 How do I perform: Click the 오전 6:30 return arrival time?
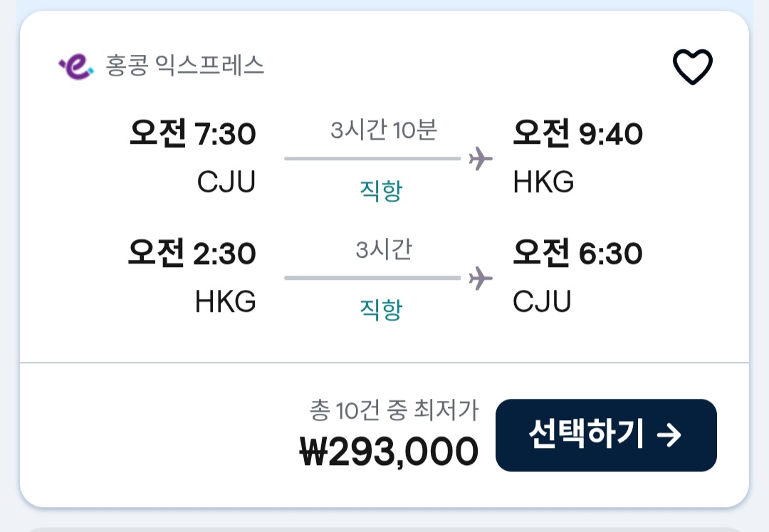(x=577, y=254)
